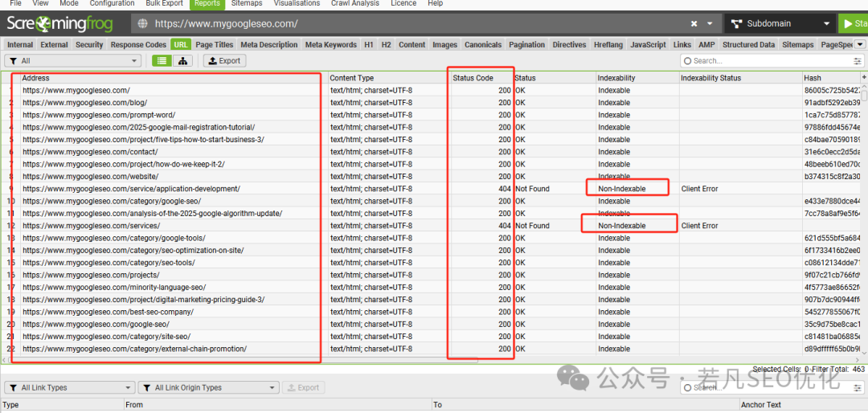Add column with the plus icon
This screenshot has width=868, height=413.
(x=863, y=77)
